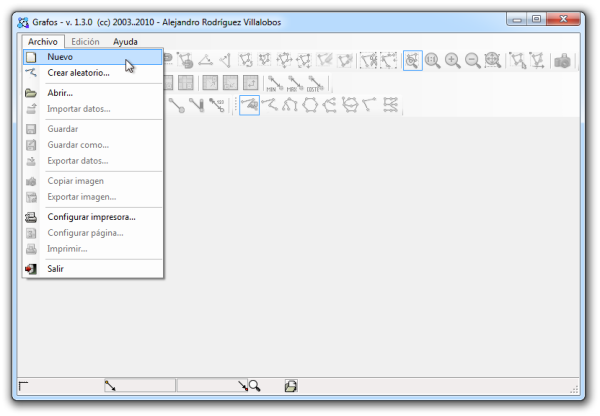600x416 pixels.
Task: Click Copiar imagen menu entry
Action: [93, 181]
